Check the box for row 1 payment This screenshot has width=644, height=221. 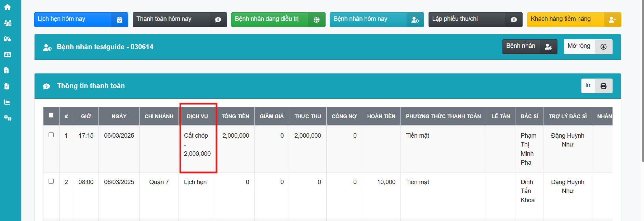point(51,135)
